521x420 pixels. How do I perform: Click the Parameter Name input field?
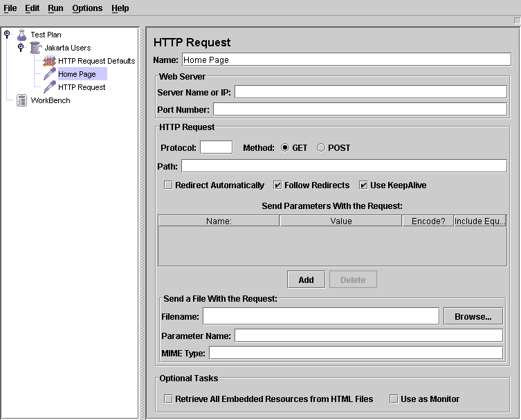tap(369, 336)
